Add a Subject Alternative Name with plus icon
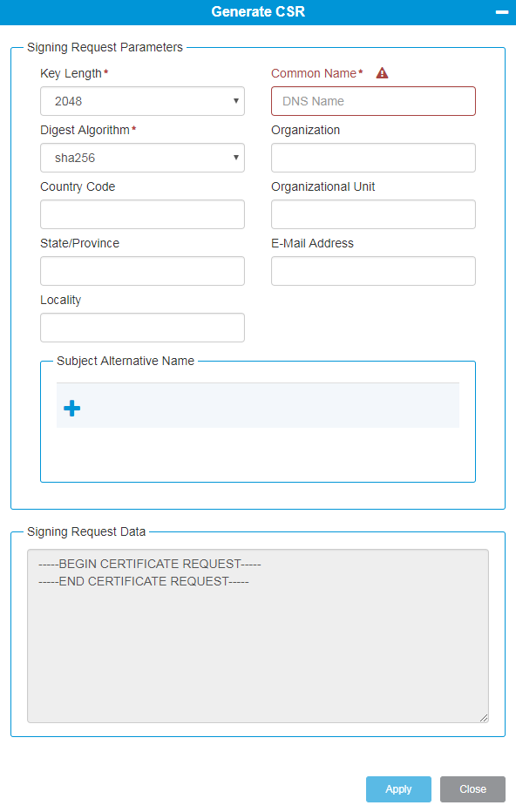Viewport: 516px width, 812px height. [x=72, y=408]
